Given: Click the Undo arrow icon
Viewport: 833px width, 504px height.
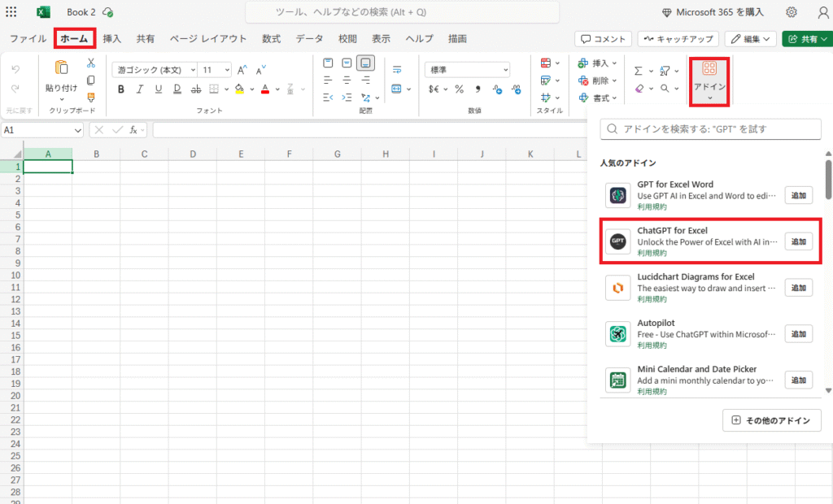Looking at the screenshot, I should pyautogui.click(x=15, y=69).
